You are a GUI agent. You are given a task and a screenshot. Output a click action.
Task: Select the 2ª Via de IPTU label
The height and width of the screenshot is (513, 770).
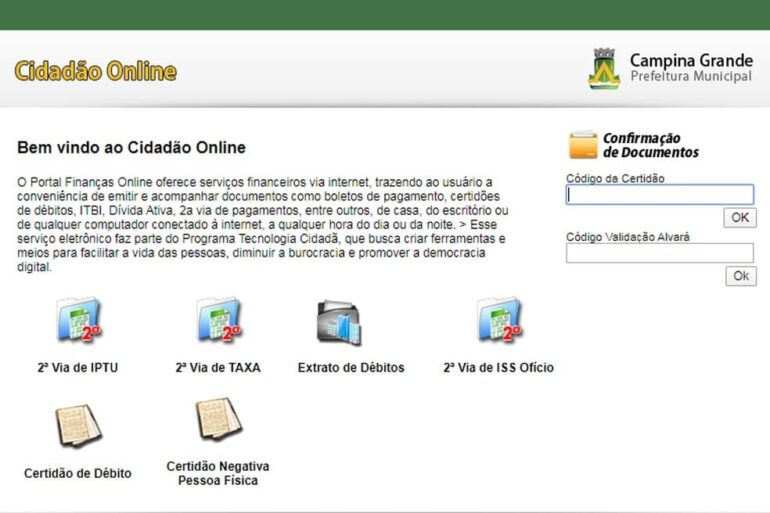pos(78,368)
